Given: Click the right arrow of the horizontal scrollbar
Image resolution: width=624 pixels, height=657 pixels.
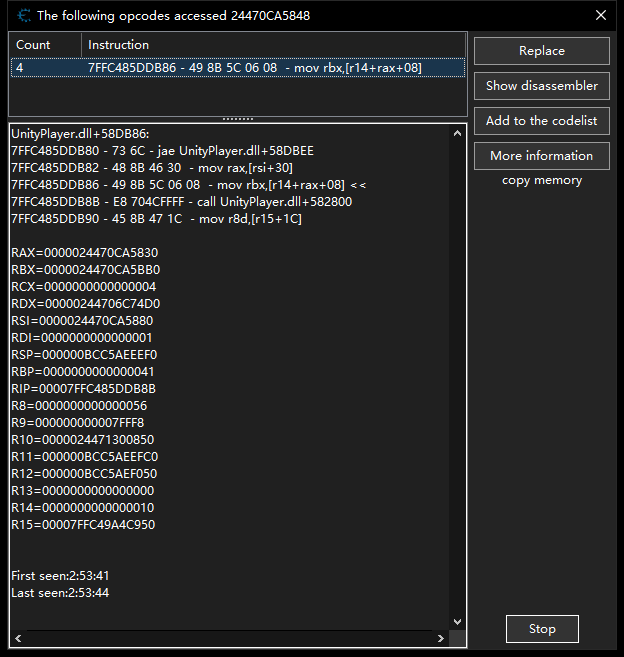Looking at the screenshot, I should [x=441, y=638].
